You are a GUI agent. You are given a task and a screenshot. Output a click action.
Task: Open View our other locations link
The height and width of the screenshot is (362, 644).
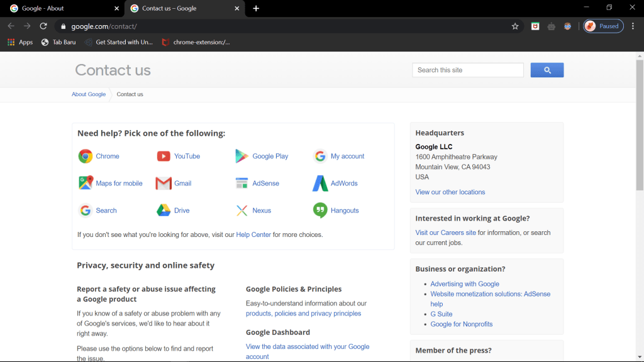[450, 192]
